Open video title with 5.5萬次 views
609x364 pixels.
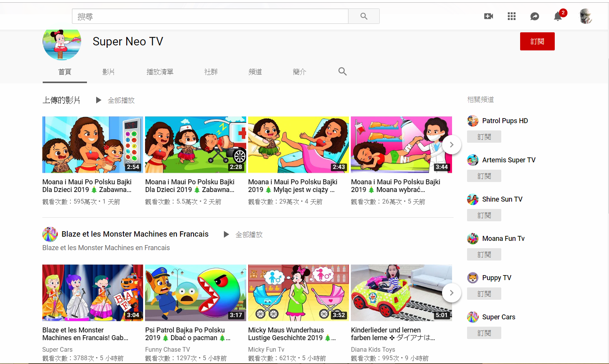point(190,186)
